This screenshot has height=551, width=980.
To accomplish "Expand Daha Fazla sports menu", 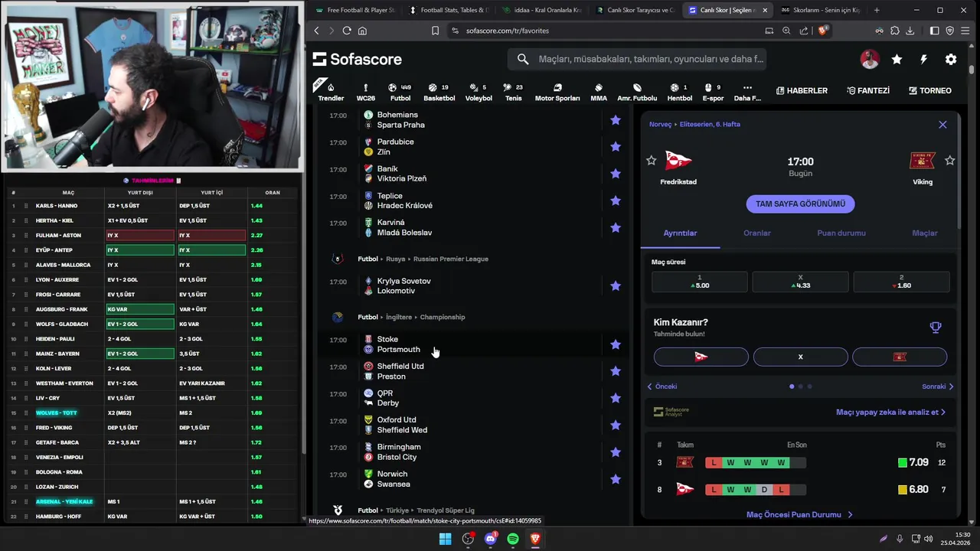I will pyautogui.click(x=747, y=92).
